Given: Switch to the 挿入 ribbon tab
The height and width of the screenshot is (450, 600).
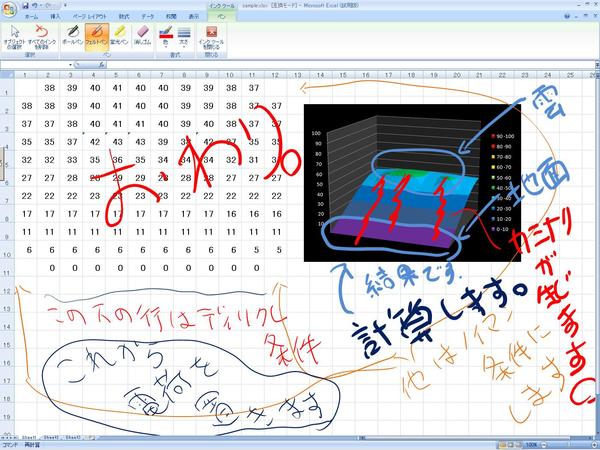Looking at the screenshot, I should (x=55, y=17).
